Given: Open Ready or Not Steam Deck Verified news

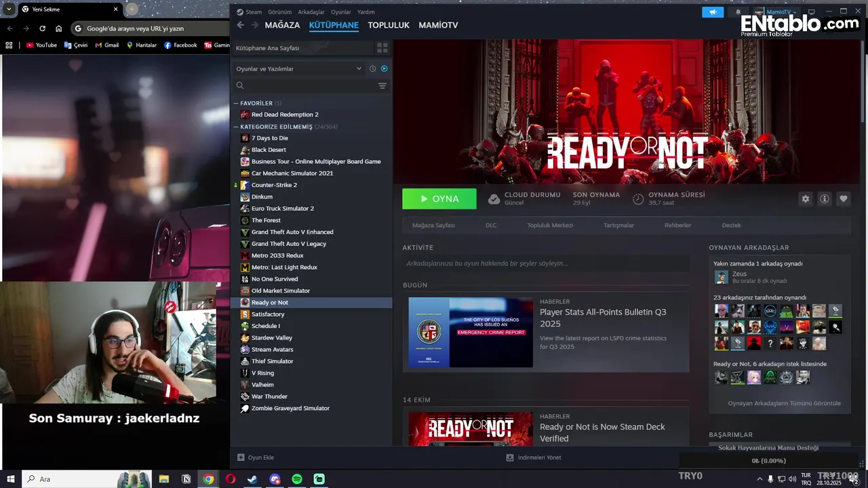Looking at the screenshot, I should coord(602,432).
